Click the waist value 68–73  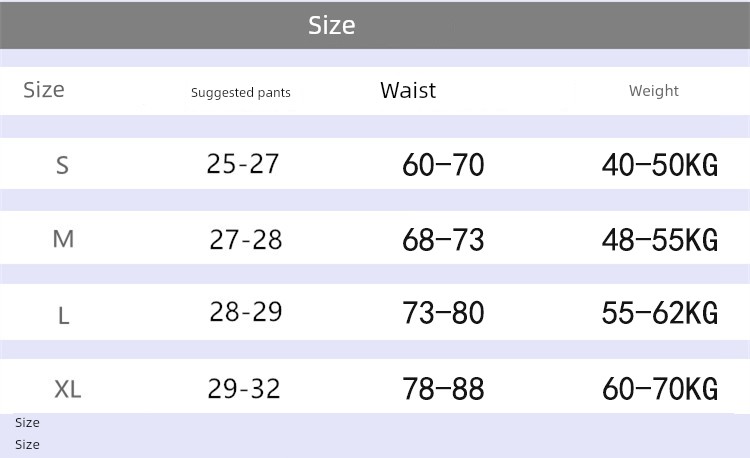point(443,240)
